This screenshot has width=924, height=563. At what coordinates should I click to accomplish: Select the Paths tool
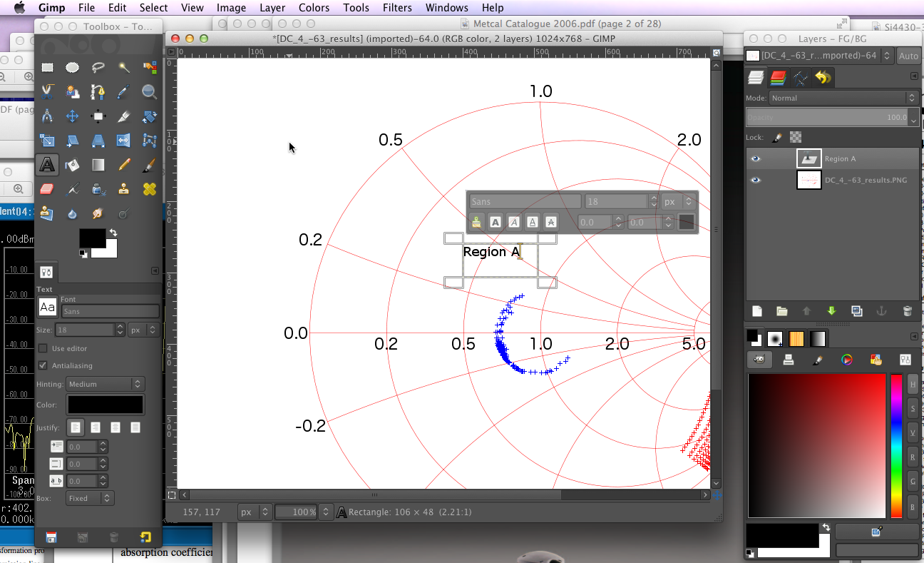pyautogui.click(x=98, y=92)
